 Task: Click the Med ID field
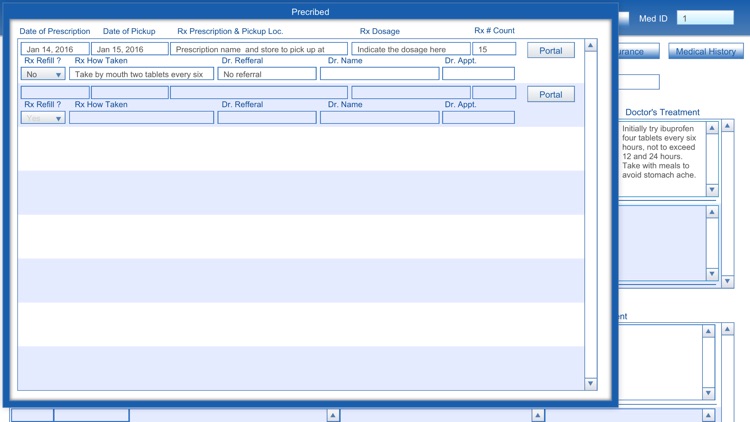click(711, 18)
